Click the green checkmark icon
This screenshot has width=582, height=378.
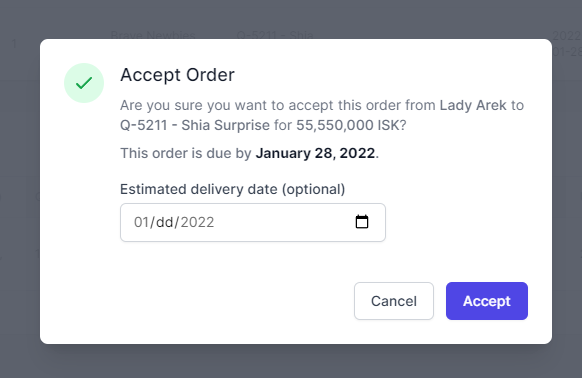[84, 83]
